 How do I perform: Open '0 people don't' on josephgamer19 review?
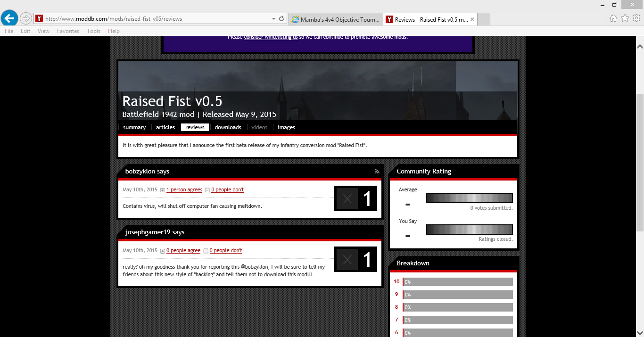226,250
